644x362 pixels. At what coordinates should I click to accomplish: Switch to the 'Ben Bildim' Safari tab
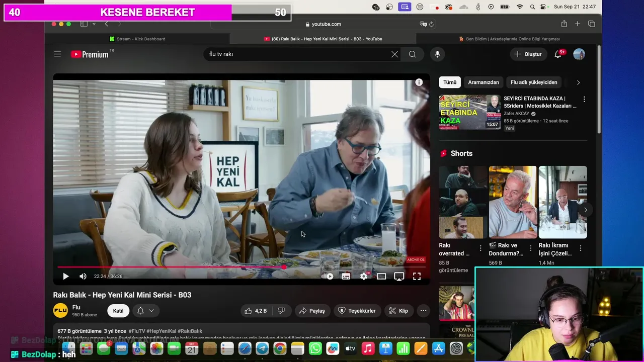(x=509, y=39)
